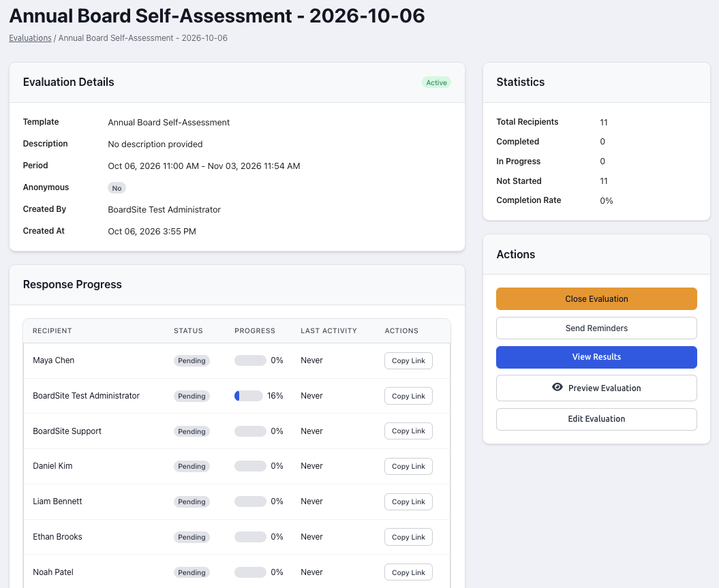Screen dimensions: 719x588
Task: Copy link for Maya Chen
Action: click(x=408, y=360)
